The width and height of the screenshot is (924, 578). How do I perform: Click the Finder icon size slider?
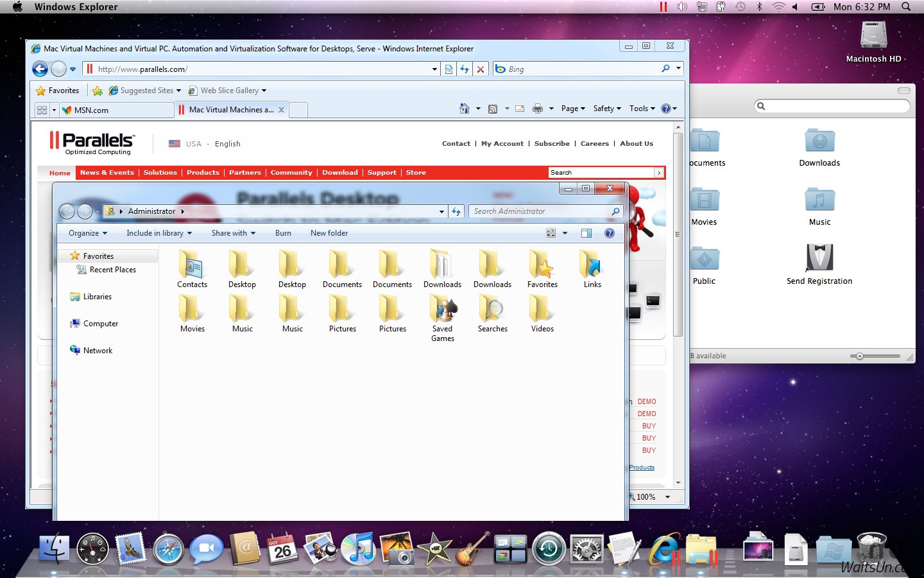tap(860, 356)
